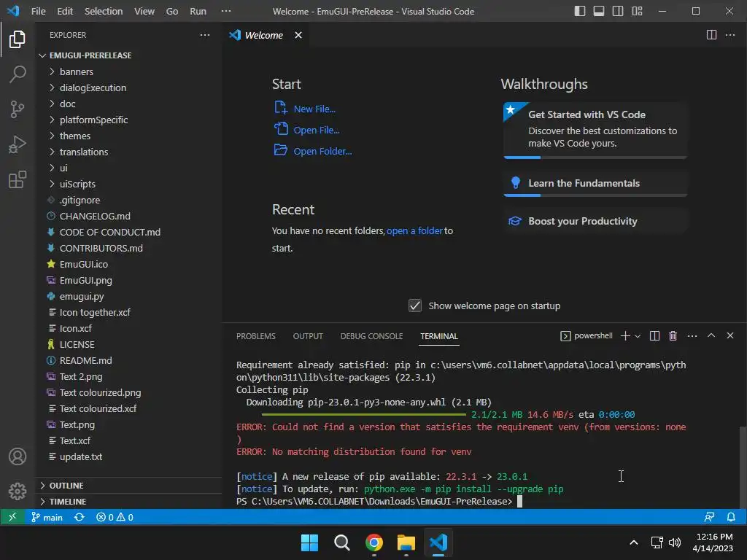The width and height of the screenshot is (747, 560).
Task: Open the Selection menu
Action: (x=104, y=11)
